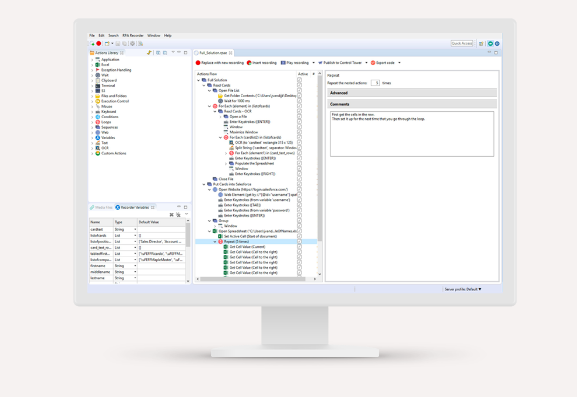Toggle Active checkbox for Maximize Window row
577x397 pixels.
pos(300,132)
